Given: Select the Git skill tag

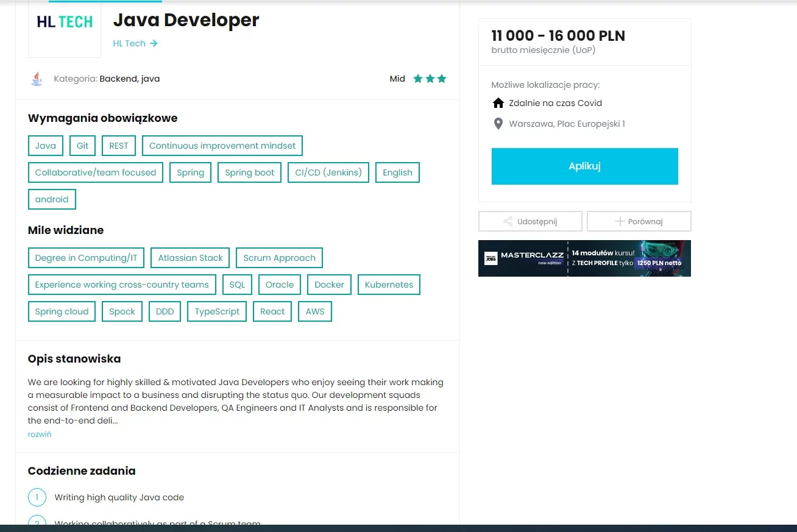Looking at the screenshot, I should 83,146.
